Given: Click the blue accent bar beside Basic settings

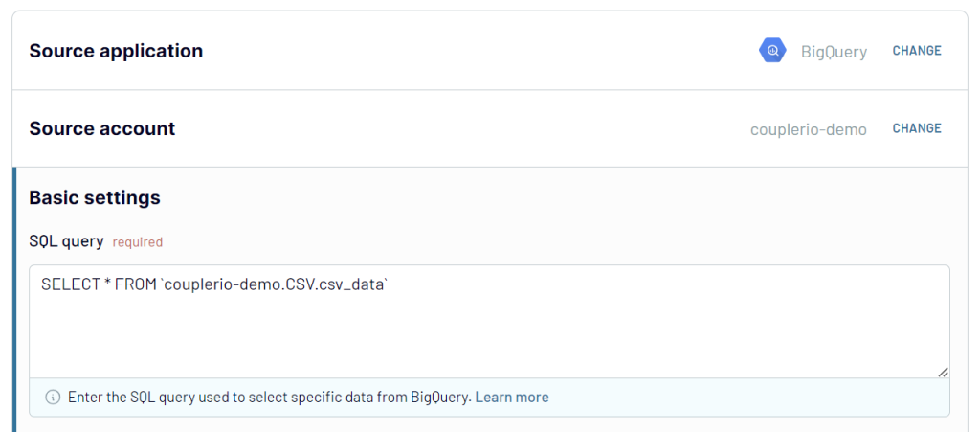Looking at the screenshot, I should click(x=13, y=300).
